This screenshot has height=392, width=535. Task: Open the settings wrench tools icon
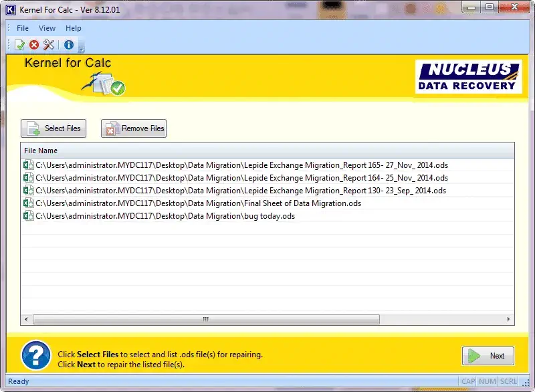coord(49,45)
